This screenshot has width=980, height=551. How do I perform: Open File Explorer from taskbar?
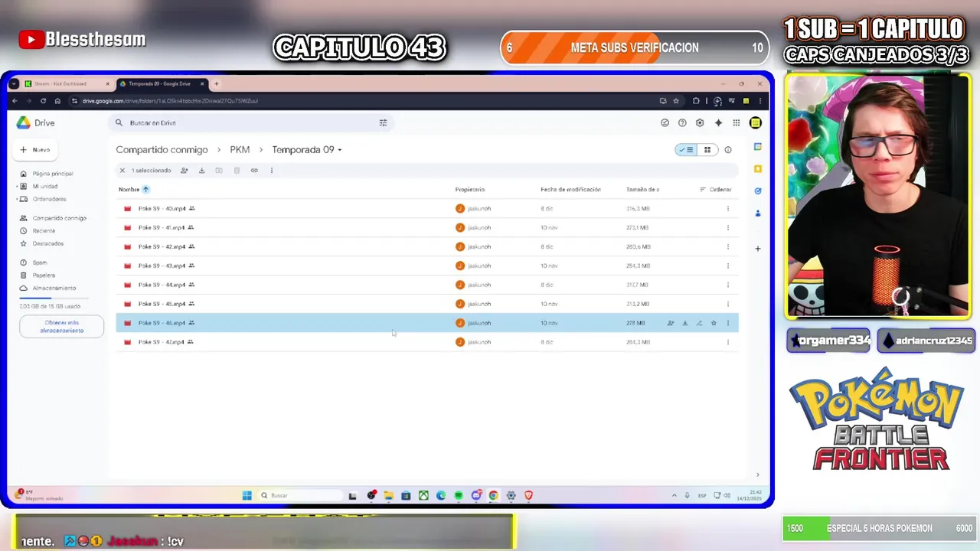388,495
